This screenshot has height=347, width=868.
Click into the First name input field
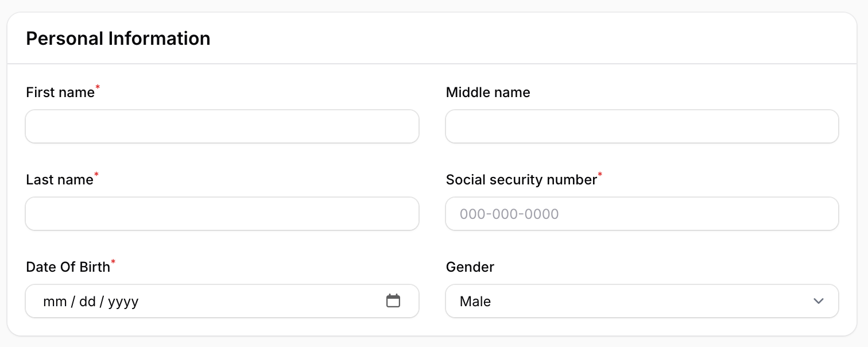pyautogui.click(x=222, y=126)
